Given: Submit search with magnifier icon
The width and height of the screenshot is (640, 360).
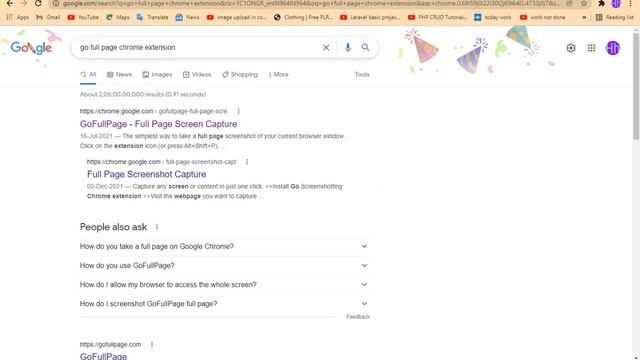Looking at the screenshot, I should click(x=365, y=47).
